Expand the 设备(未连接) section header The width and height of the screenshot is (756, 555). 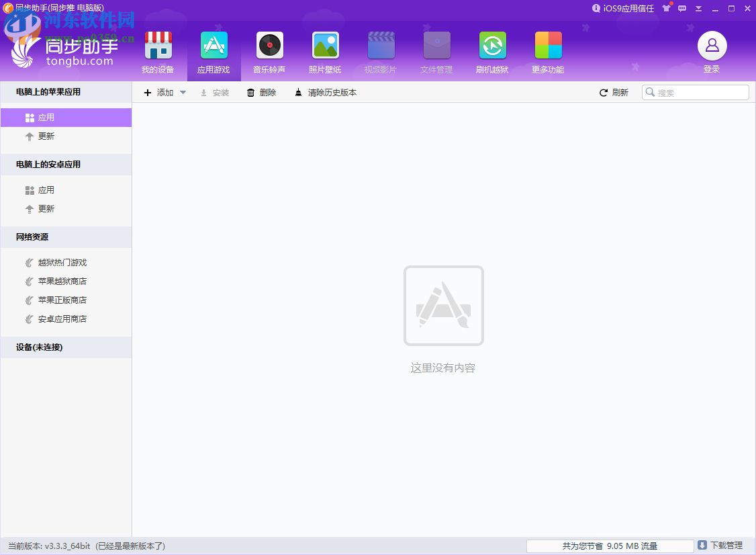[x=66, y=347]
